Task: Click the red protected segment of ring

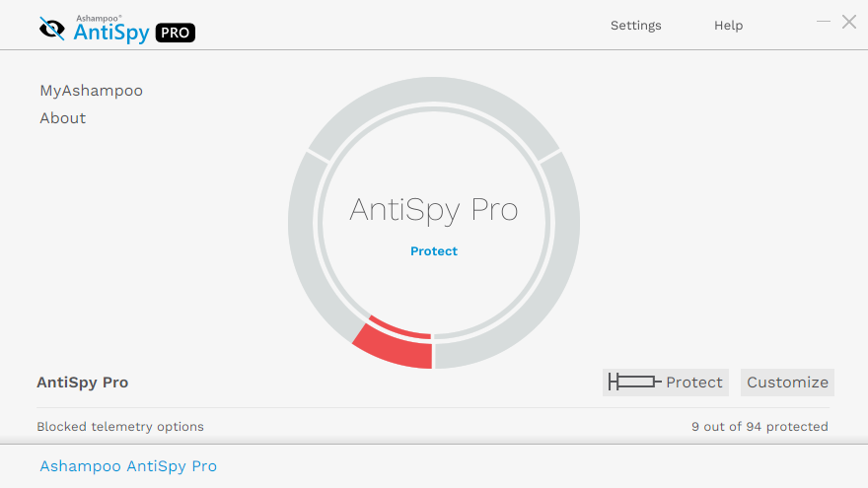Action: pos(397,346)
